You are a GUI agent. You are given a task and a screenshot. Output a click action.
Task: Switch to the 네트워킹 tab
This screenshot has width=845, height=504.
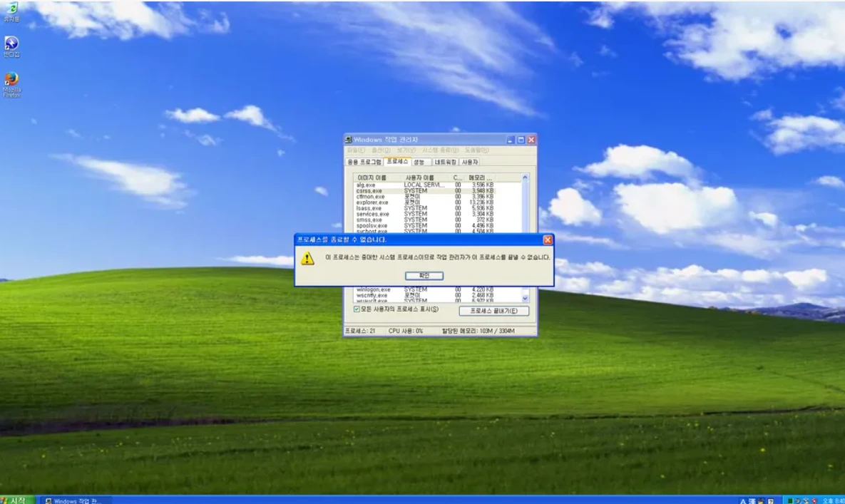(445, 162)
